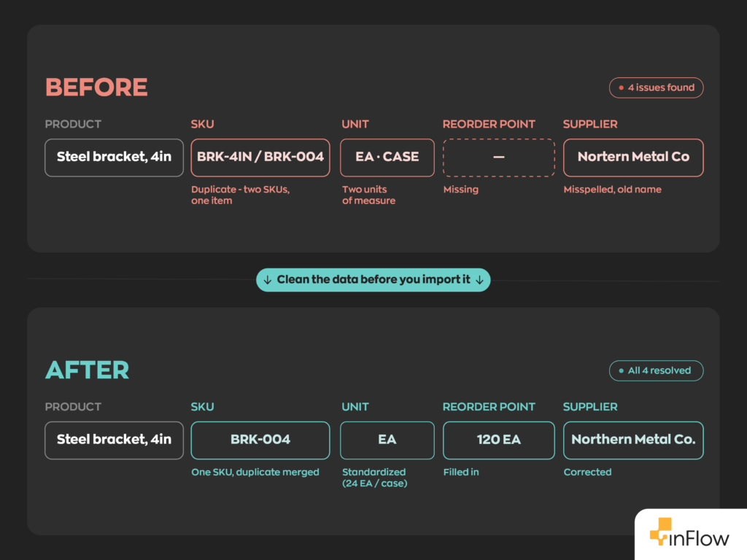Click the SKU label in the AFTER section
Viewport: 747px width, 560px height.
[x=203, y=407]
